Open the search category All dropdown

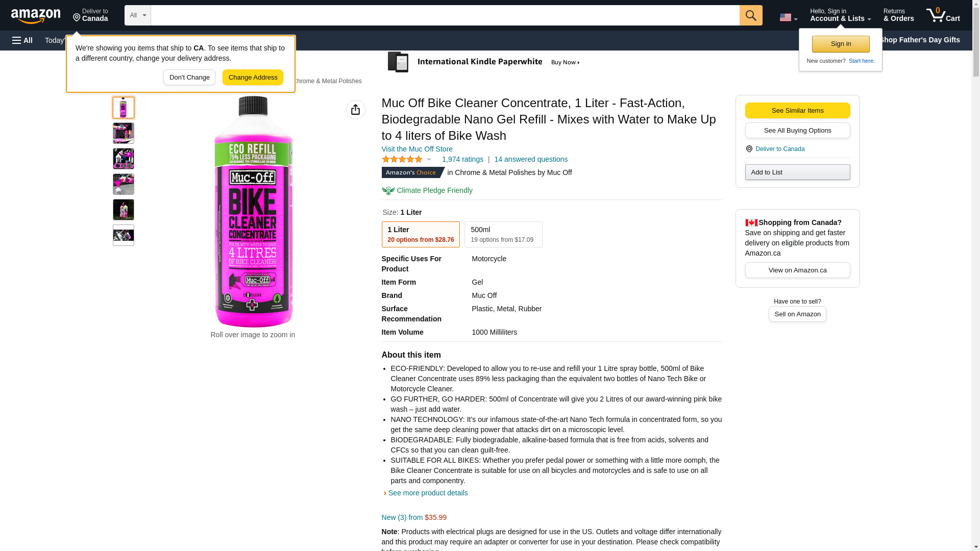click(x=137, y=15)
